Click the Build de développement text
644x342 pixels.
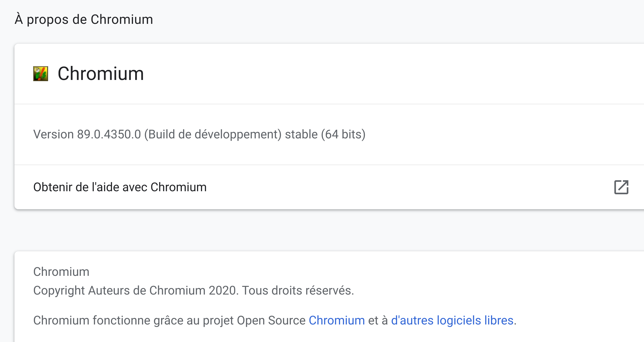click(x=213, y=134)
